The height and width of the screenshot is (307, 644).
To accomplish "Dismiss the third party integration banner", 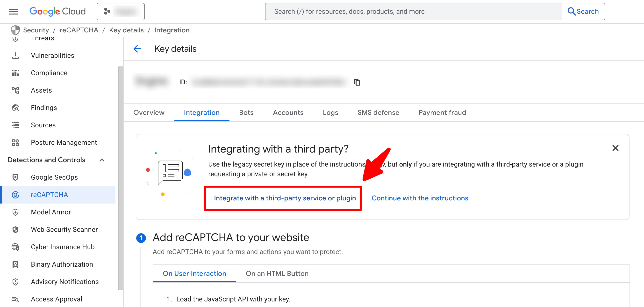I will [615, 148].
